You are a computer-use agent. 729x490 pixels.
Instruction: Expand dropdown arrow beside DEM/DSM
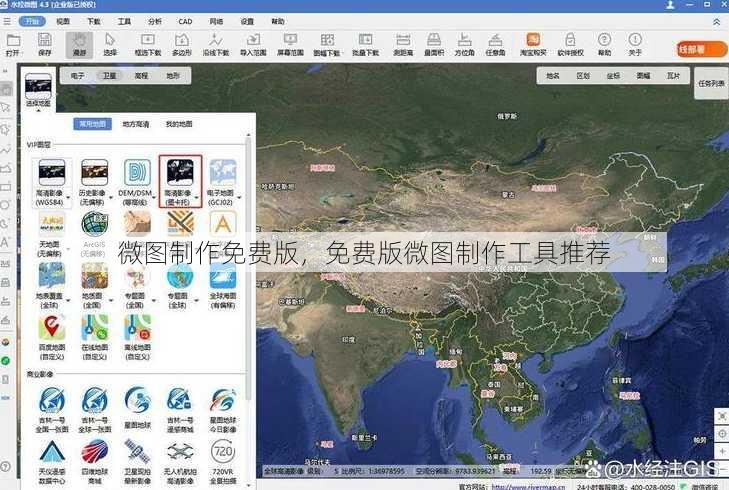click(154, 198)
